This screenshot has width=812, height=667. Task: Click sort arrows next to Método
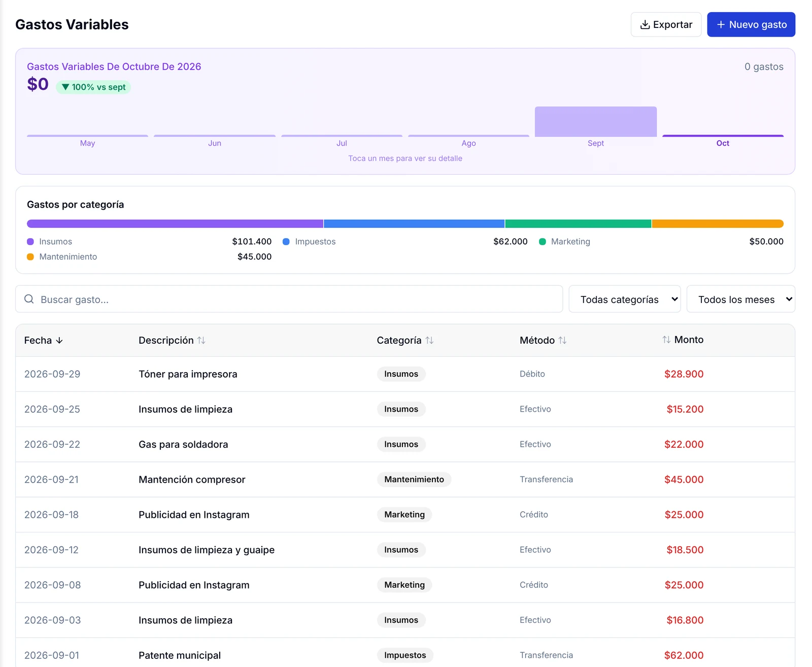coord(562,341)
